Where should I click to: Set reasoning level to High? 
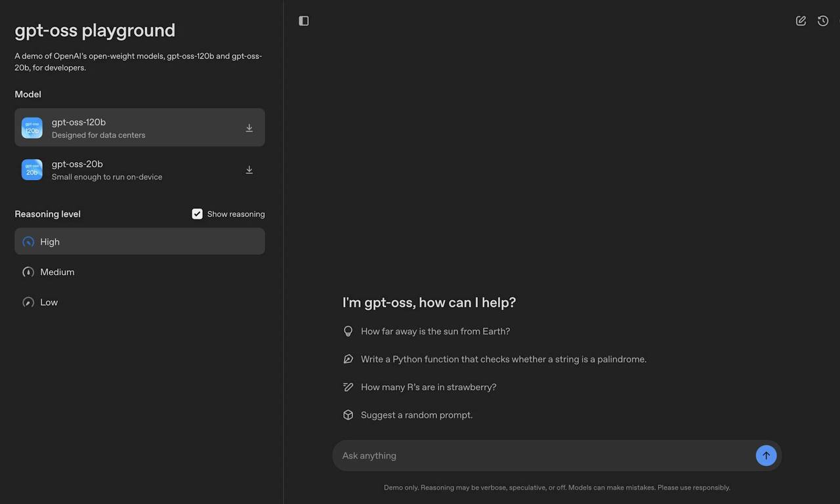coord(140,241)
